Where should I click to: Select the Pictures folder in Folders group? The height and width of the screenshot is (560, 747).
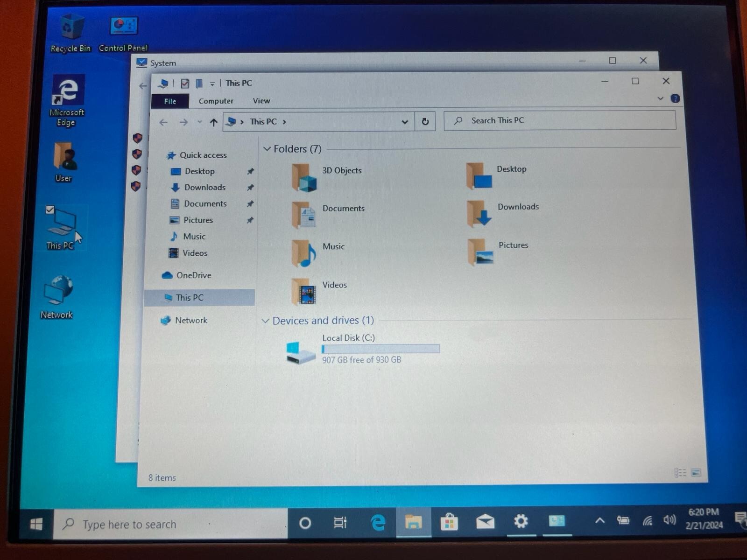click(x=498, y=252)
